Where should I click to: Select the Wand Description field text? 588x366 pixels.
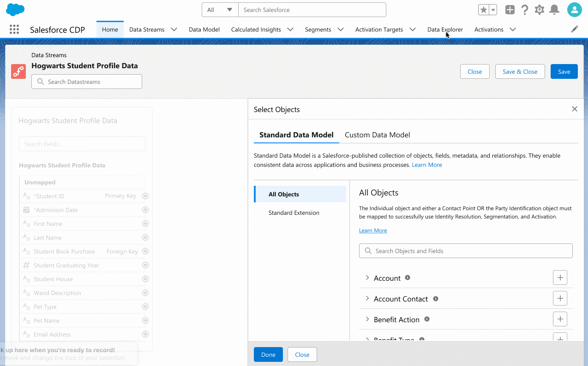click(57, 293)
